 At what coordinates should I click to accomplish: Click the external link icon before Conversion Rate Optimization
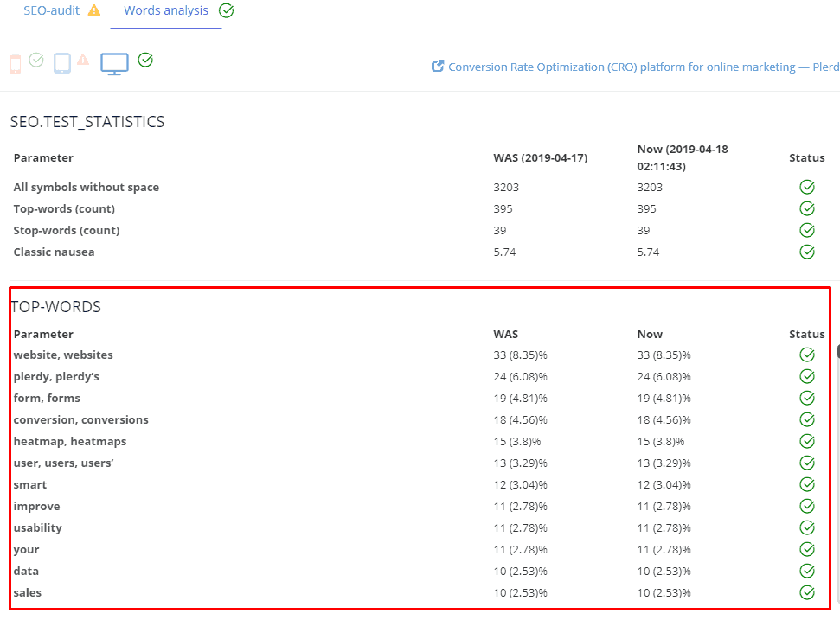pos(438,66)
